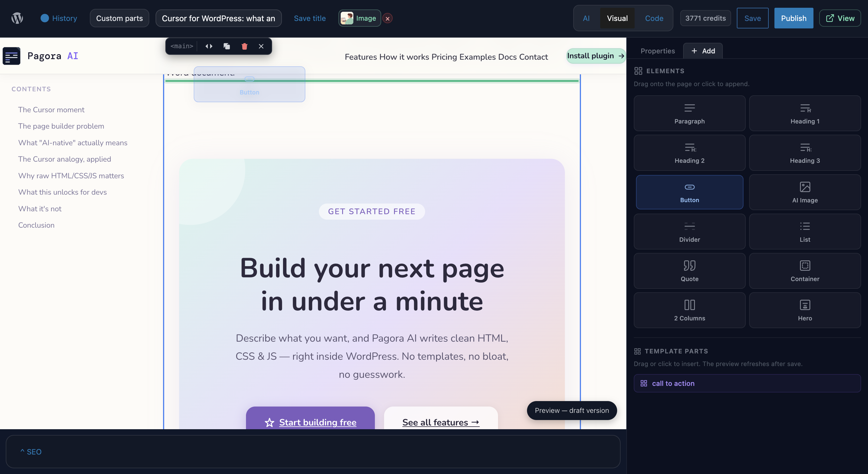Add a Quote element
This screenshot has height=474, width=868.
click(689, 271)
